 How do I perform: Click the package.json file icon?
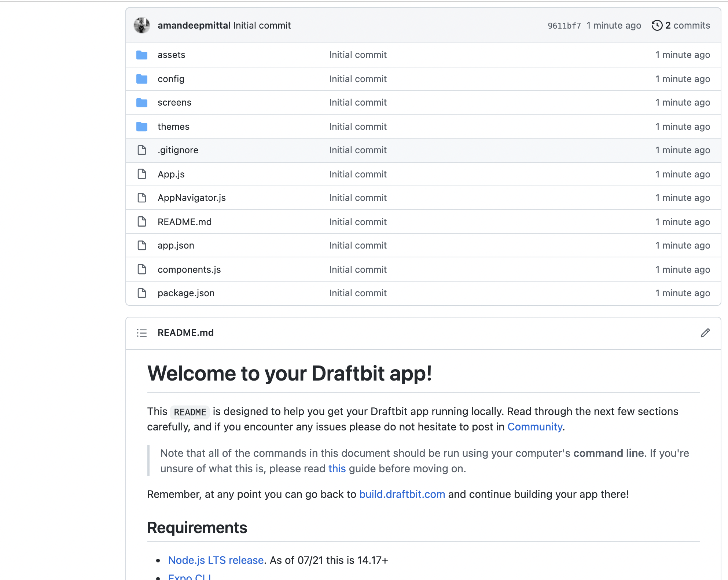[x=142, y=293]
